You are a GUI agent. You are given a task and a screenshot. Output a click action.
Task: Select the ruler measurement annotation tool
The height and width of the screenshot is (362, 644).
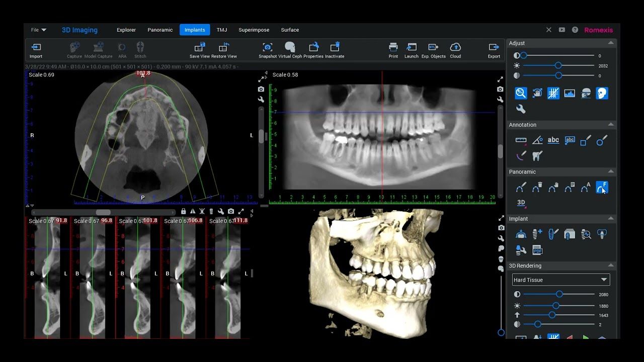point(521,141)
